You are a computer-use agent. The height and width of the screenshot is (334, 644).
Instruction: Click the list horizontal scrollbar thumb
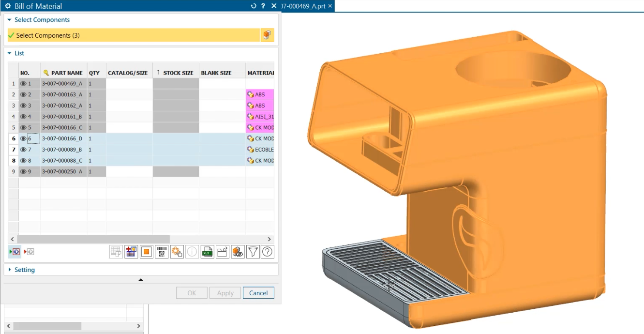[x=93, y=239]
